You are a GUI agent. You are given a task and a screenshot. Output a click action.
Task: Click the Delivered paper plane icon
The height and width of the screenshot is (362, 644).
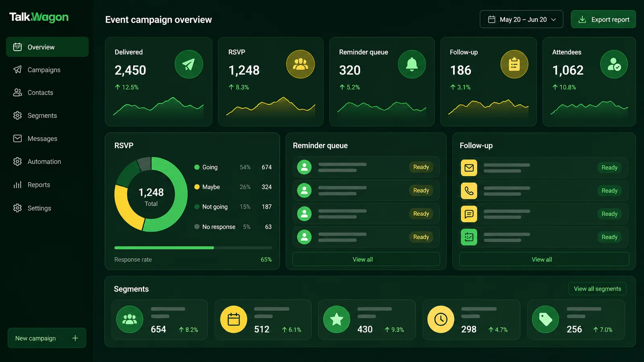(x=189, y=64)
